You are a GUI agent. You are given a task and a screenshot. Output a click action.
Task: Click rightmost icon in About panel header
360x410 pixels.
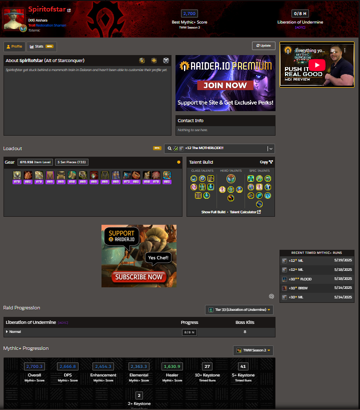pos(166,60)
